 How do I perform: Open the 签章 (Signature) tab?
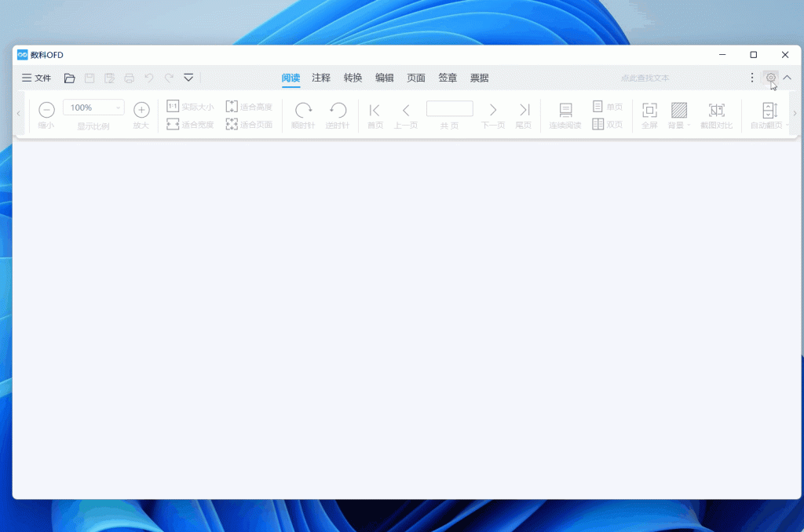point(448,78)
